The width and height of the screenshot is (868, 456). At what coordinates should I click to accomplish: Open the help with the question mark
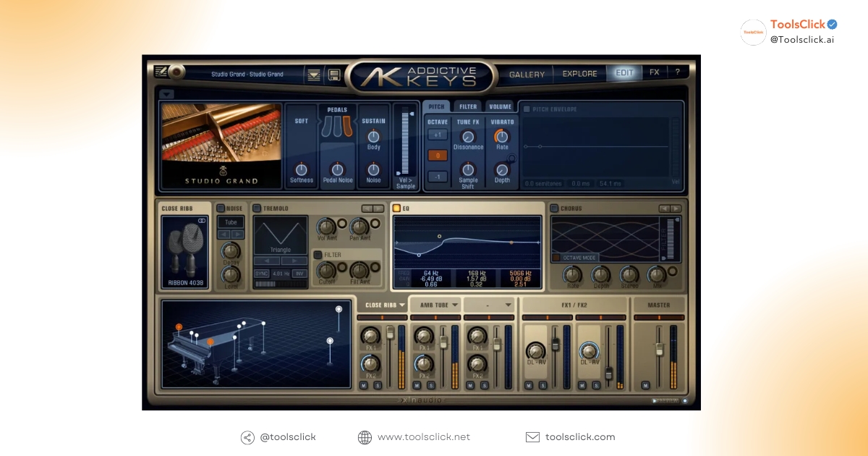(x=677, y=72)
